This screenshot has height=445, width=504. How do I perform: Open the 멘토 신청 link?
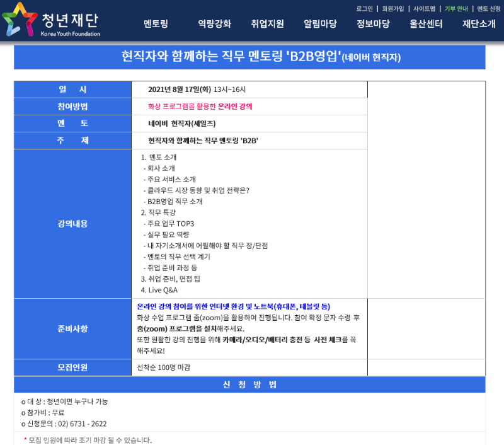pos(489,9)
